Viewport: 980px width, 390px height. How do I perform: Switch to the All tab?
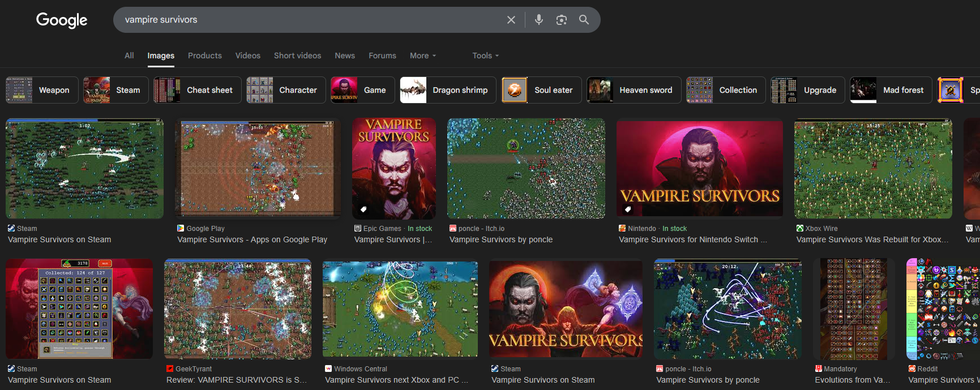tap(129, 55)
